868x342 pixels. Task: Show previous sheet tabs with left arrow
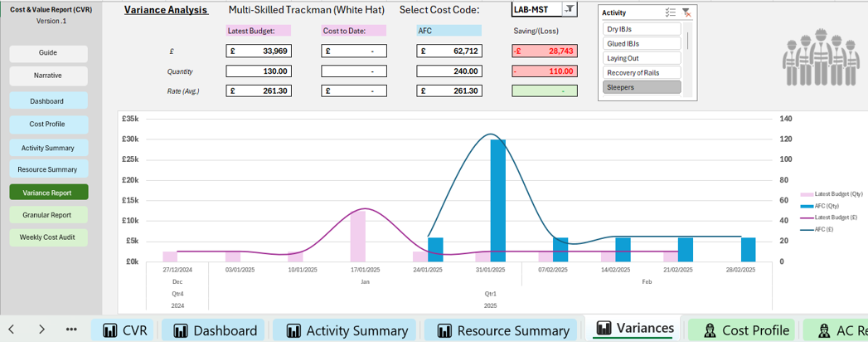tap(11, 330)
